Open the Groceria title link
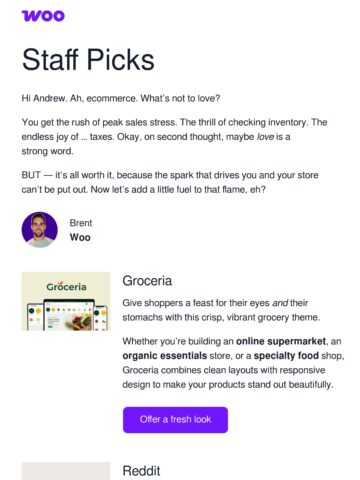The image size is (360, 480). click(x=147, y=281)
